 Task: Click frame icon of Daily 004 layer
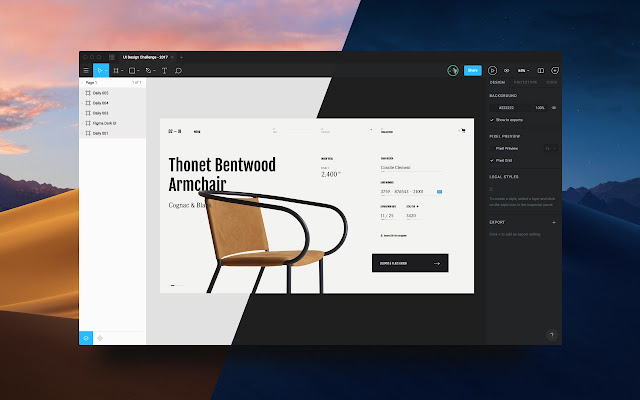click(88, 103)
